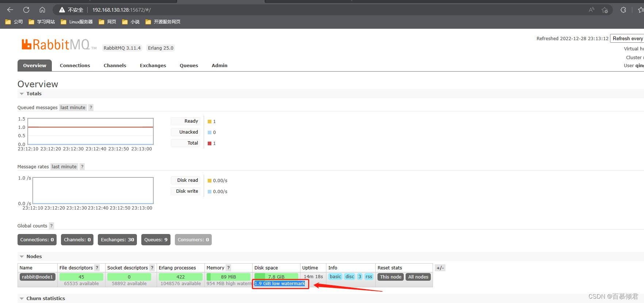Open the 小说 bookmarks folder

pos(131,22)
